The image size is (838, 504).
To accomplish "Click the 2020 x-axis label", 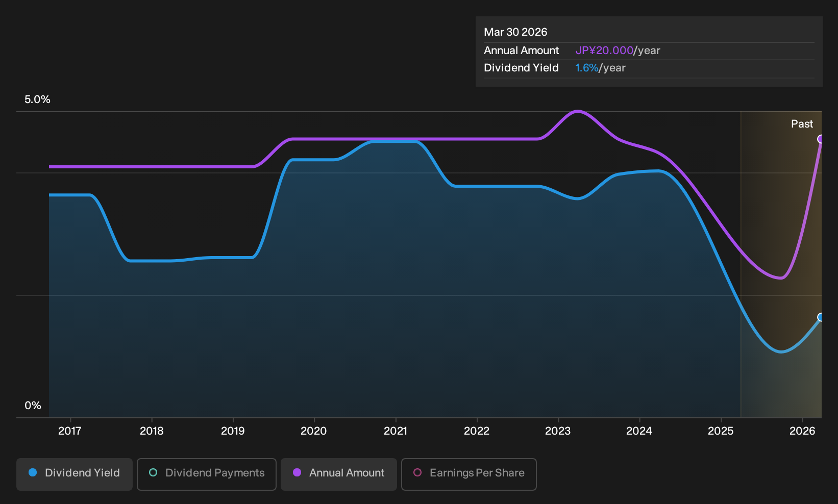I will [x=314, y=431].
